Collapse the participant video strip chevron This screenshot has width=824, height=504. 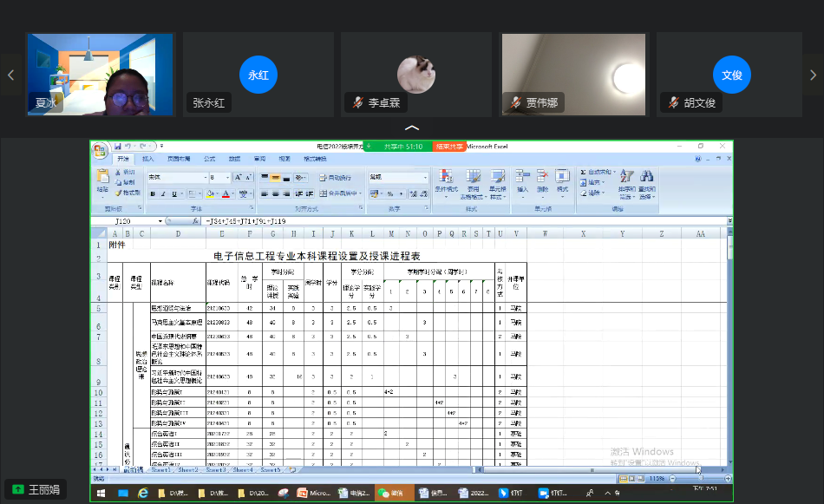tap(412, 128)
